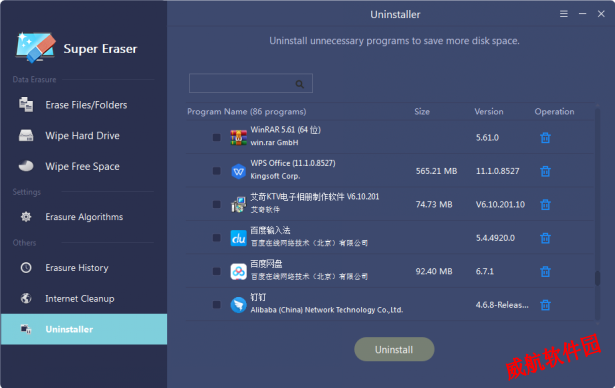
Task: Open Internet Cleanup
Action: coord(84,299)
